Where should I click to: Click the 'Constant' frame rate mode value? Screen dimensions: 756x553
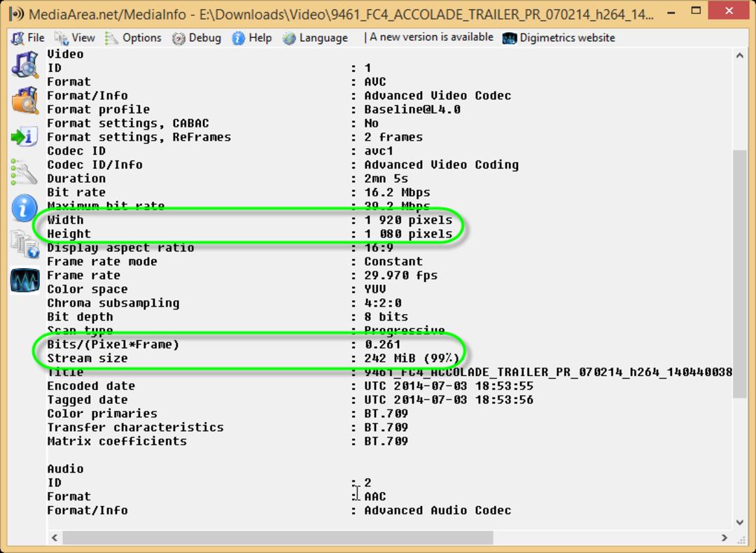pos(393,261)
